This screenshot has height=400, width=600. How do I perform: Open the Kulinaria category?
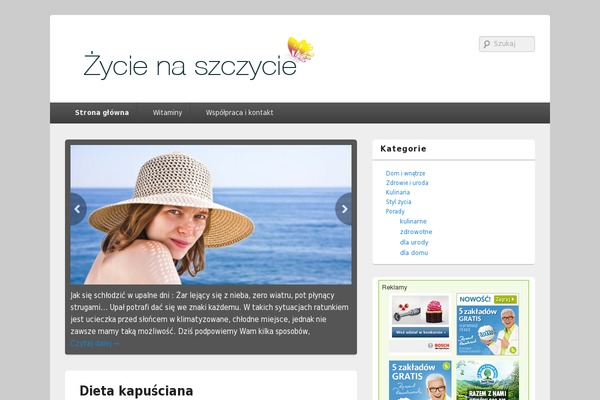tap(398, 193)
